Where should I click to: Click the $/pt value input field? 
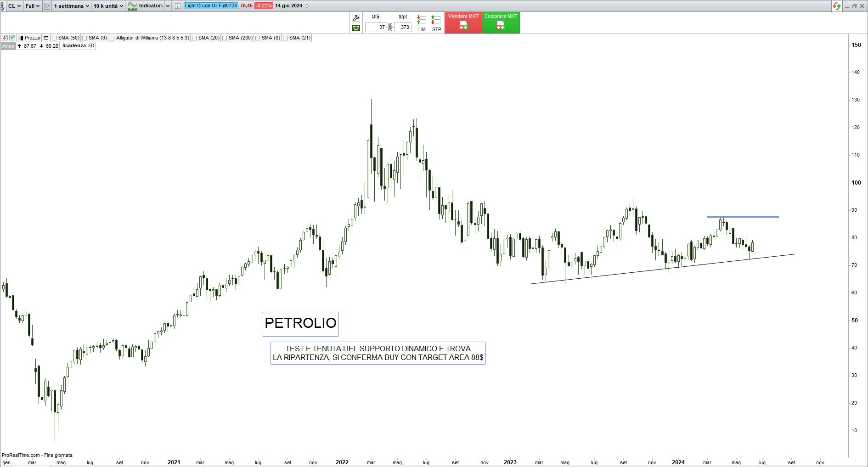tap(403, 27)
